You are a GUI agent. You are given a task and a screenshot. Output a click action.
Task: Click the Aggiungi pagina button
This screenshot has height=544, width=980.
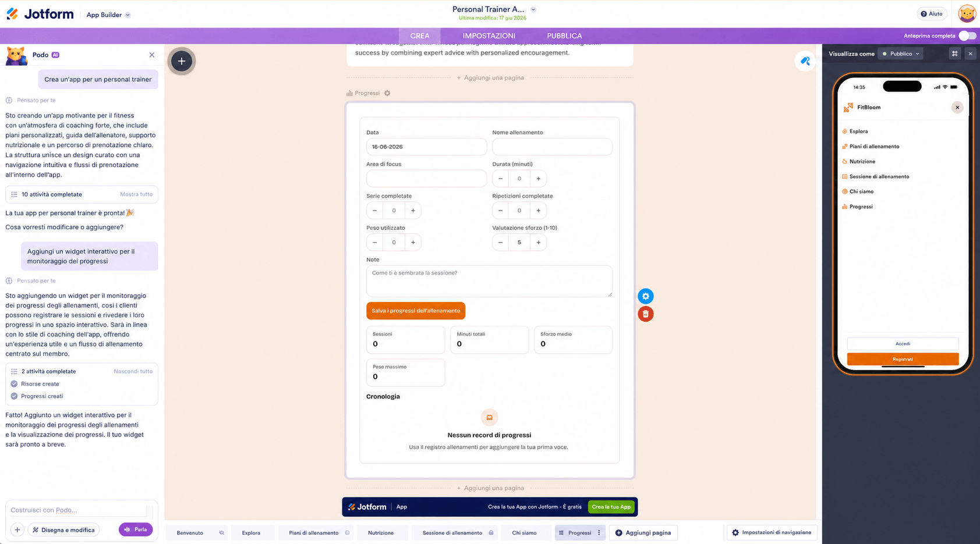point(643,533)
